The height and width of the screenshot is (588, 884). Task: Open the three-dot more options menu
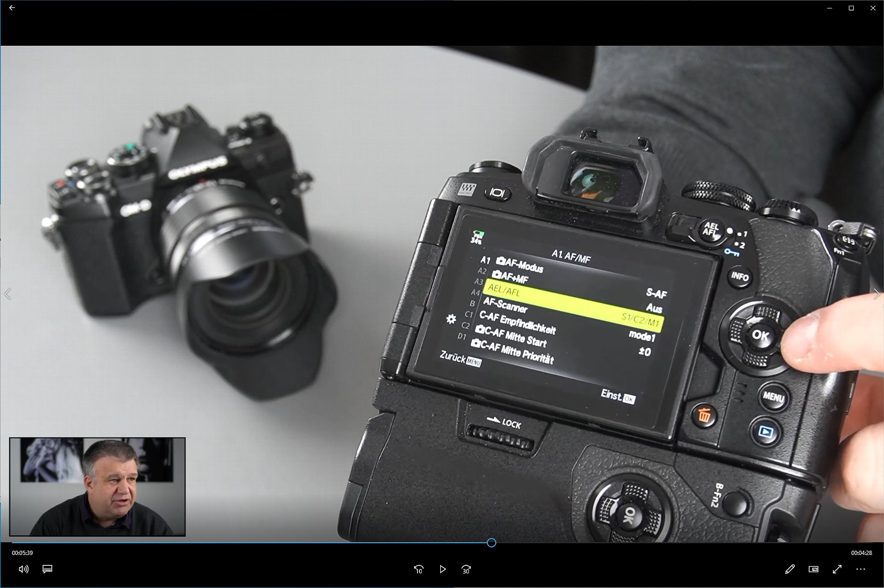[861, 569]
